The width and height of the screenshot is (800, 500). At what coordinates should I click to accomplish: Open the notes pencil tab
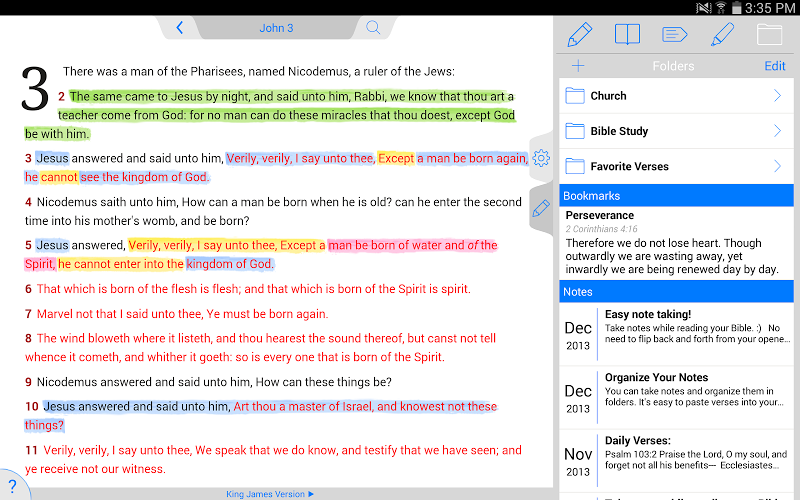point(580,35)
